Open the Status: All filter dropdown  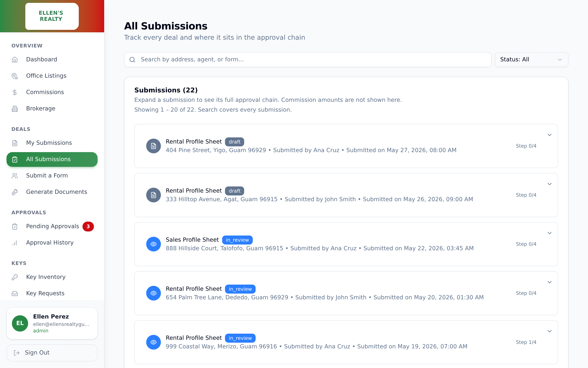[x=531, y=60]
